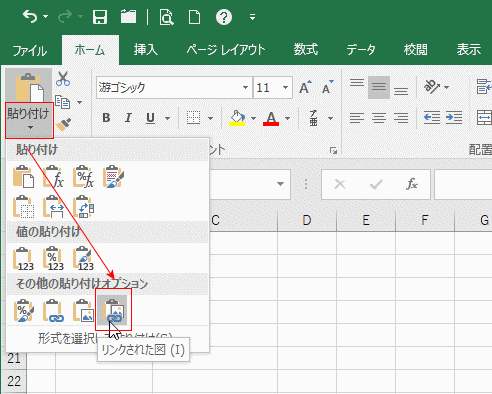Toggle Bold formatting
492x394 pixels.
click(106, 118)
